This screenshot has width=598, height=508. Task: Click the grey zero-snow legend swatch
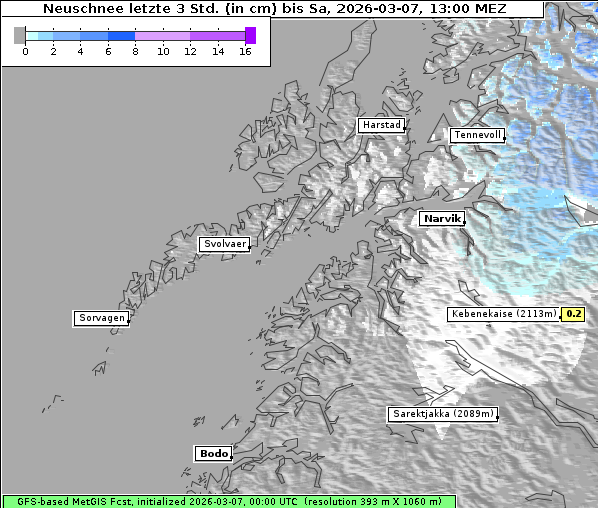pos(19,35)
